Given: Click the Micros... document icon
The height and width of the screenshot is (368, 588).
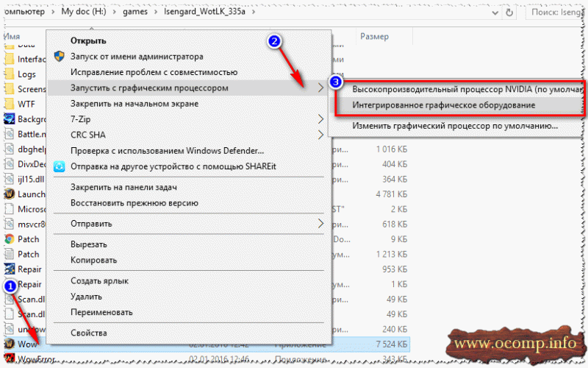Looking at the screenshot, I should pyautogui.click(x=9, y=209).
